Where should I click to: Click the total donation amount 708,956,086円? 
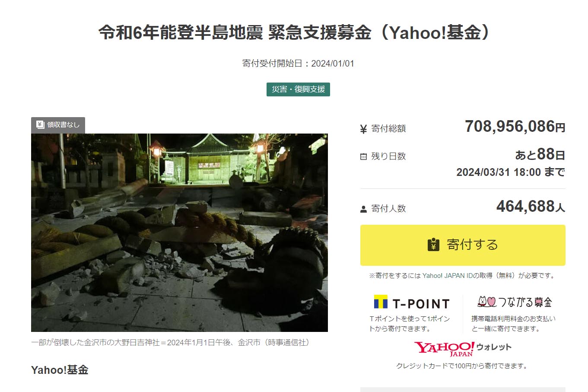click(x=515, y=127)
